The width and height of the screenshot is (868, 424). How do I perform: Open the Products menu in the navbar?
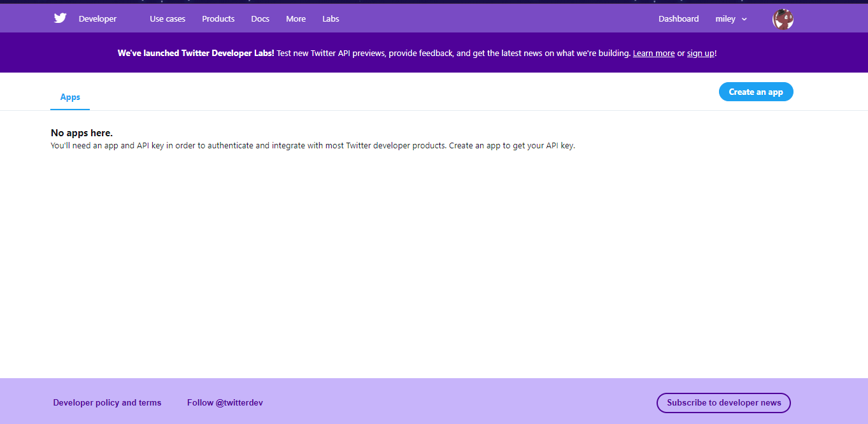[x=218, y=18]
